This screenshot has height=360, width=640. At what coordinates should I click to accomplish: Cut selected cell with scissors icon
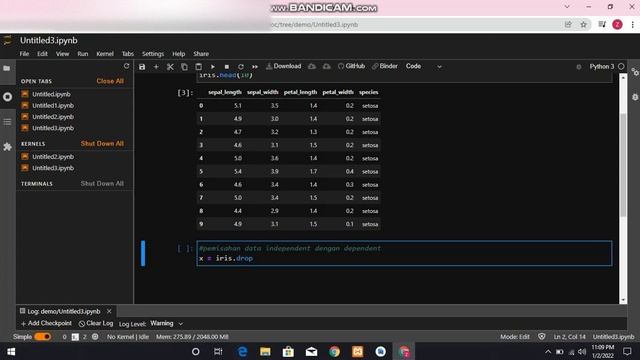(170, 67)
